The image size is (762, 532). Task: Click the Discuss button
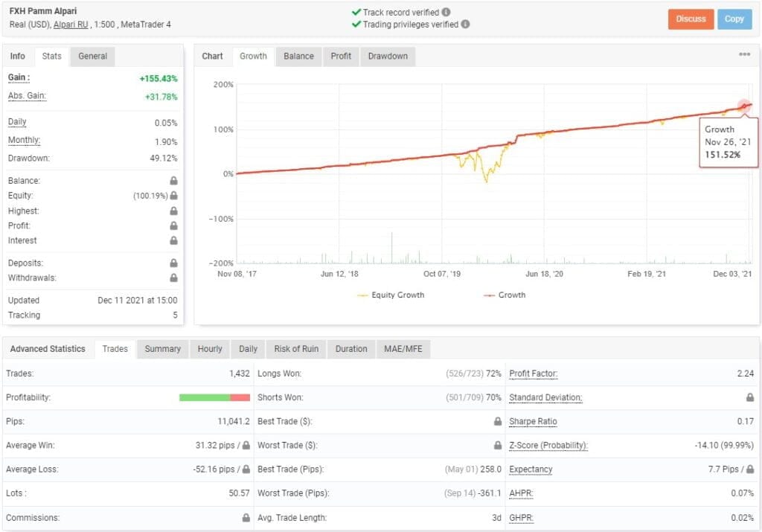691,19
